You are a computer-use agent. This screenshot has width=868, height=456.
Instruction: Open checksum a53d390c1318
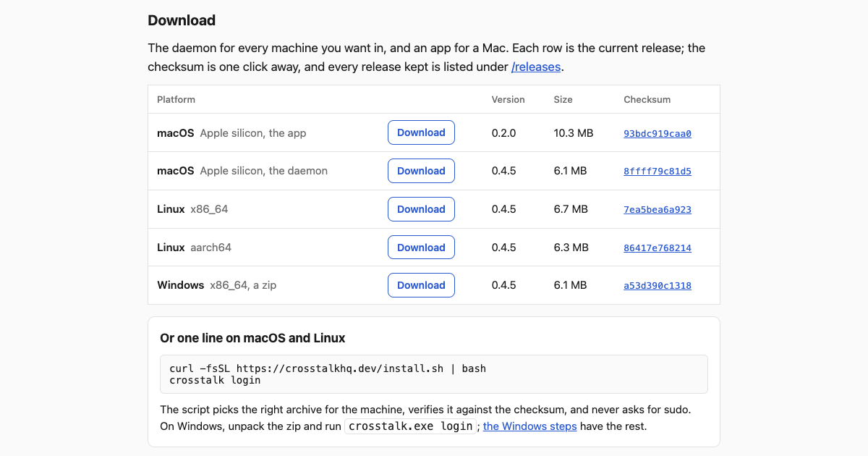[x=658, y=286]
